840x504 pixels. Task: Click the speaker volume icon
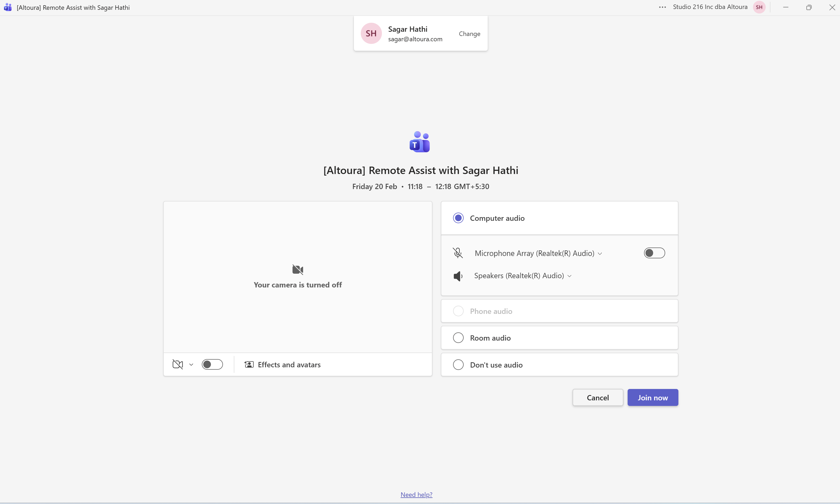coord(458,276)
